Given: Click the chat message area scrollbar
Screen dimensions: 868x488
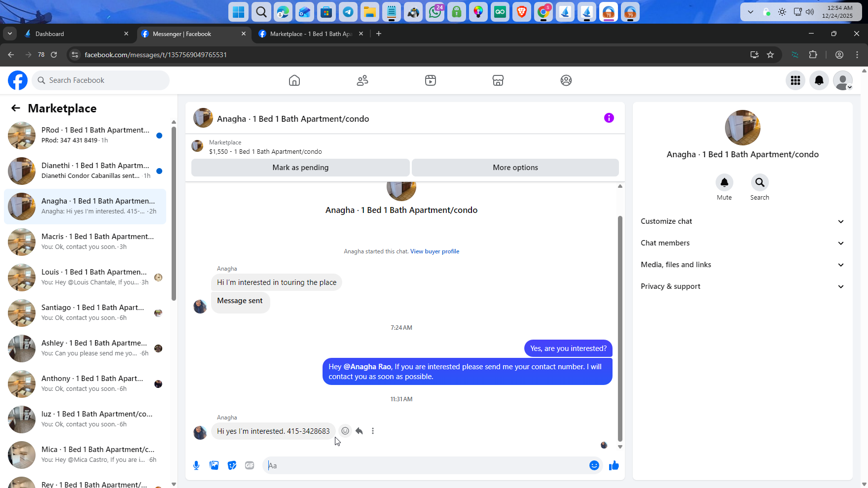Looking at the screenshot, I should 620,328.
